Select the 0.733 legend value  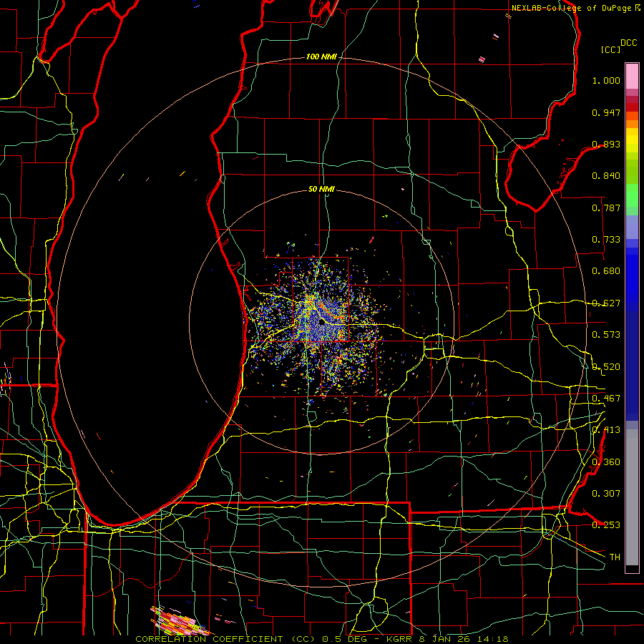(x=606, y=240)
